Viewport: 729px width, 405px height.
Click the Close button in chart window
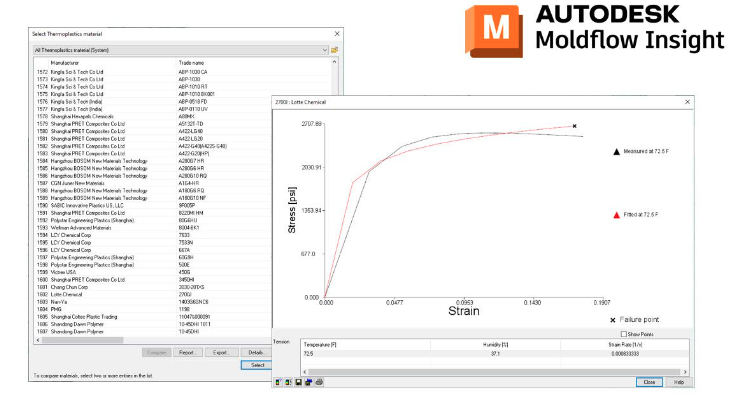coord(649,382)
